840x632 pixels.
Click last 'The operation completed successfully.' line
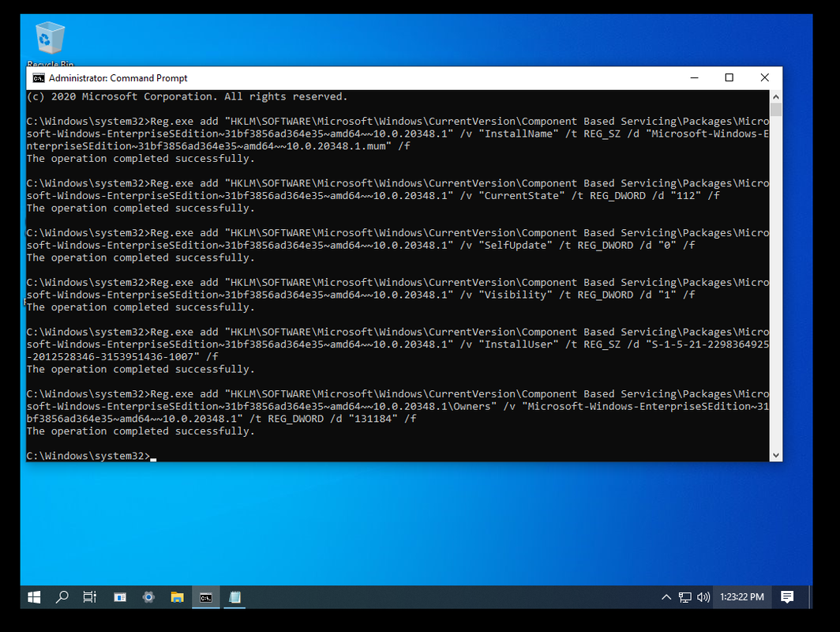click(141, 431)
